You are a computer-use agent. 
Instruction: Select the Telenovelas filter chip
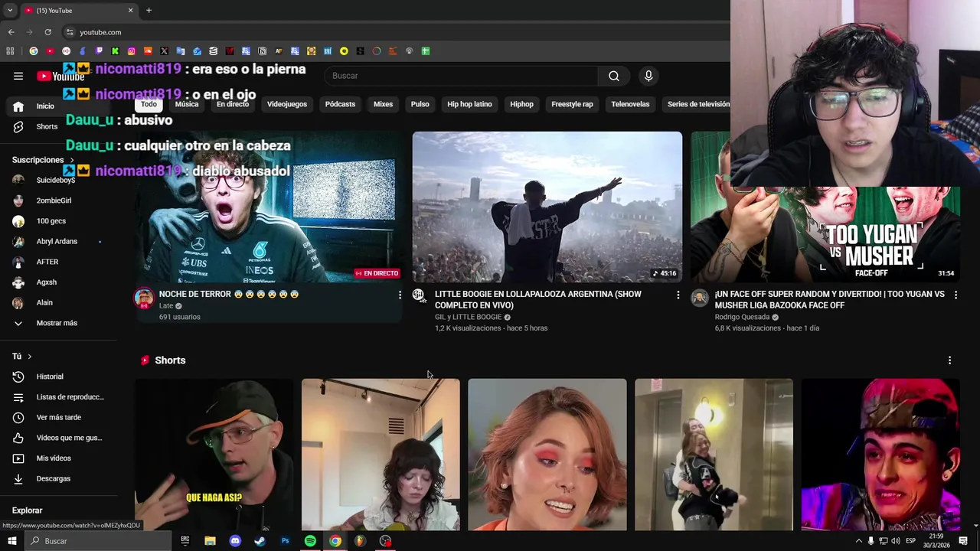point(630,104)
